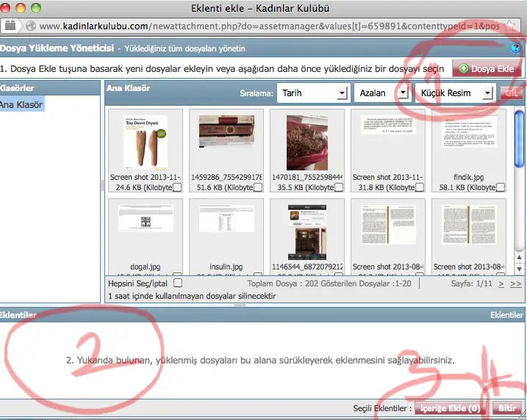Select Ana Klasör in the folders list
Viewport: 527px width, 420px height.
22,105
